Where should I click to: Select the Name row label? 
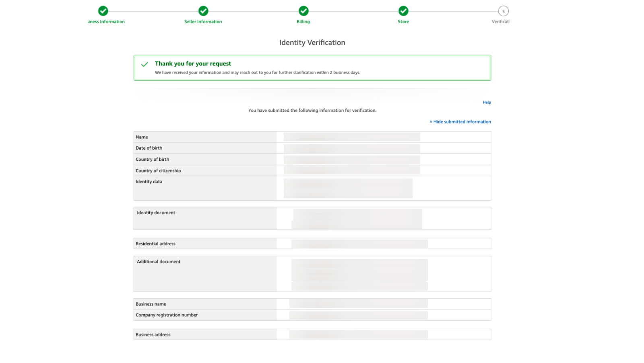[x=142, y=137]
